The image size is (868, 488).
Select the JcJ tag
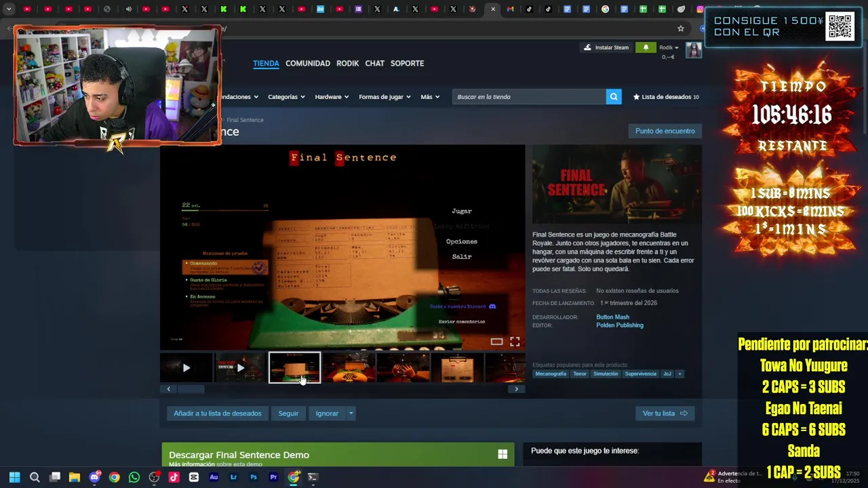point(667,373)
